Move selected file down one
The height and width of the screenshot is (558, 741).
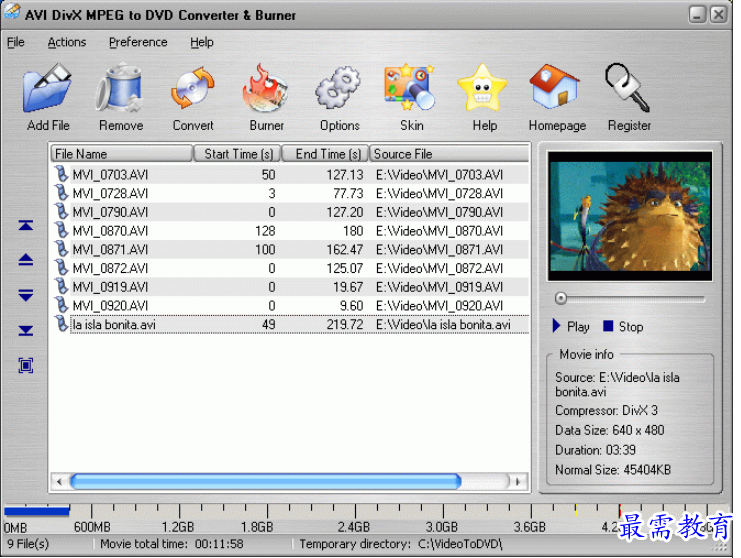26,295
